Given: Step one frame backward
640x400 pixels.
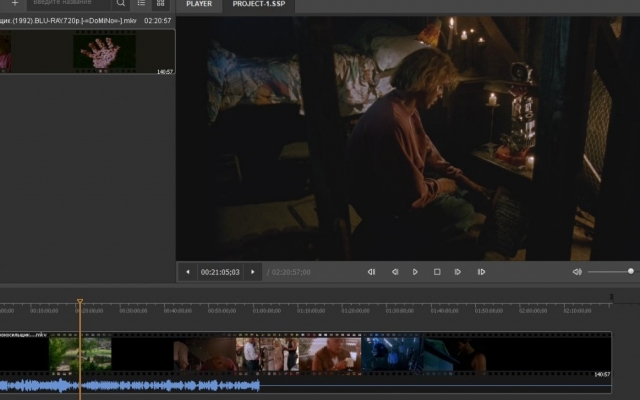Looking at the screenshot, I should (x=395, y=272).
